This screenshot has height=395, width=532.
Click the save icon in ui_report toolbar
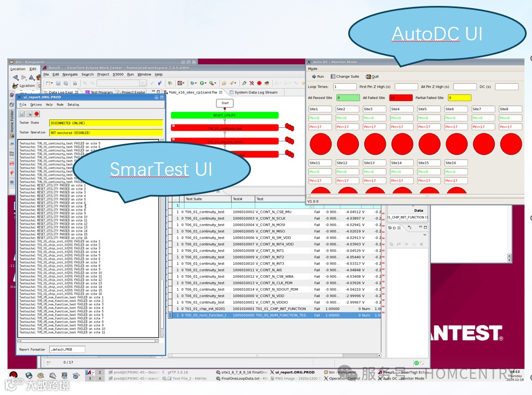pos(21,114)
